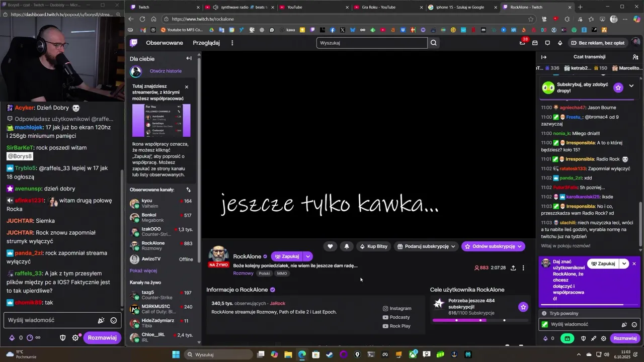
Task: Open the Windows Start button on taskbar
Action: pyautogui.click(x=176, y=354)
